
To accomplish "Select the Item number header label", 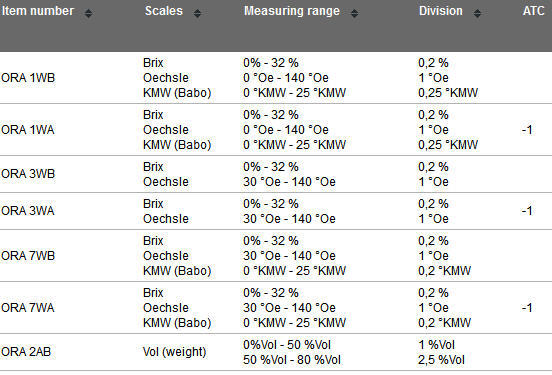I will (x=38, y=11).
